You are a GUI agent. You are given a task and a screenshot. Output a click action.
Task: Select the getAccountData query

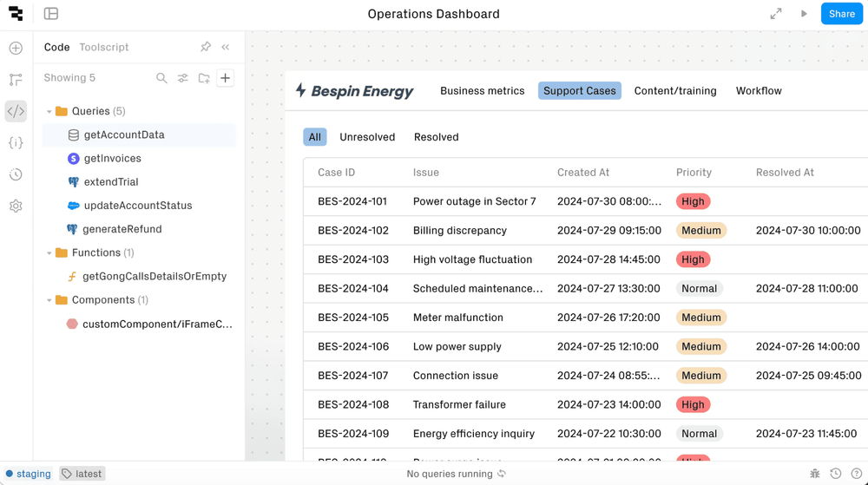coord(139,135)
